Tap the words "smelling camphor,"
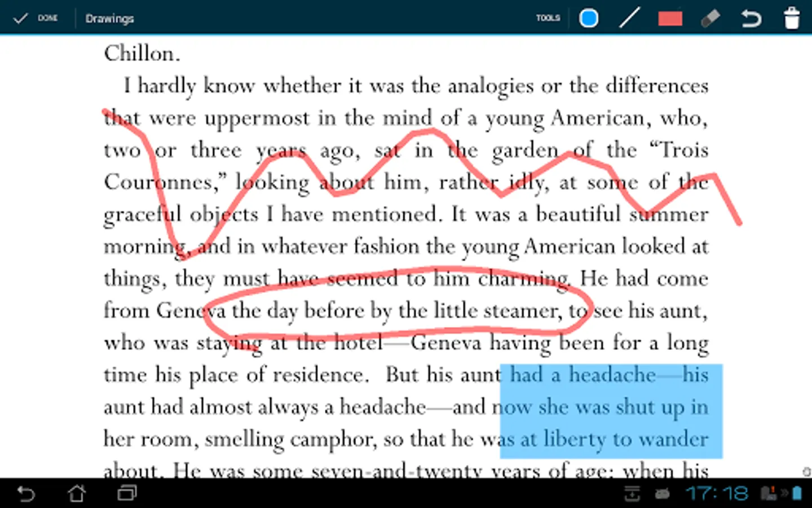 coord(290,440)
